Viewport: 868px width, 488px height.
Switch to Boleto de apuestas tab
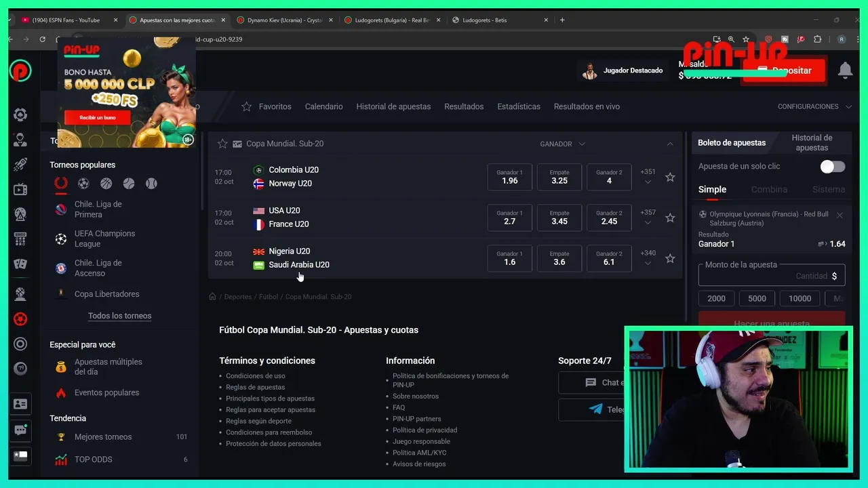(732, 143)
